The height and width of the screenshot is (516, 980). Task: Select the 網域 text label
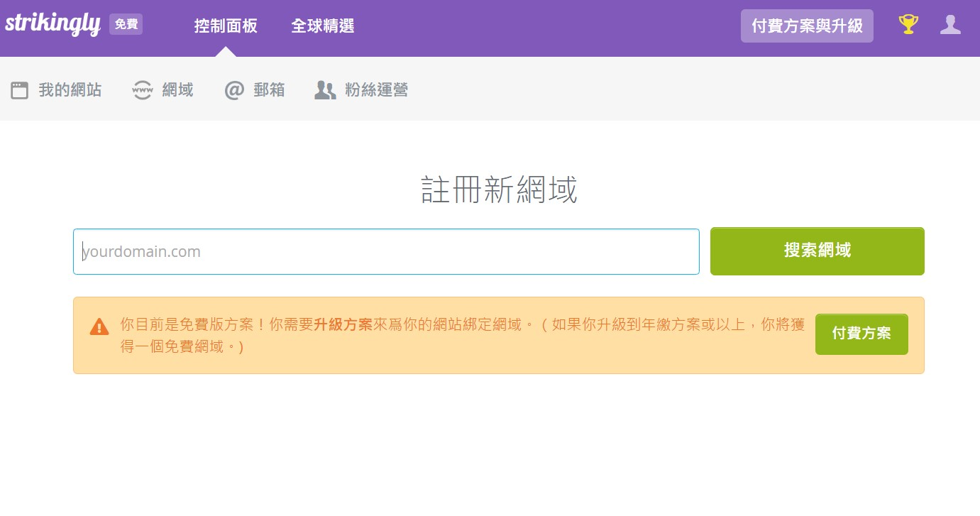point(177,90)
